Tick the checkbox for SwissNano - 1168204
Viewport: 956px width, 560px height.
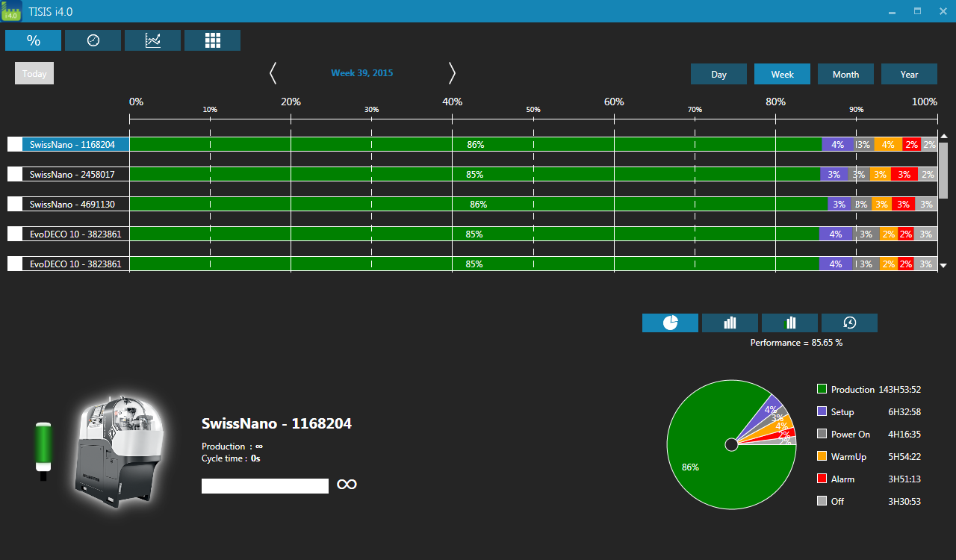pos(15,144)
